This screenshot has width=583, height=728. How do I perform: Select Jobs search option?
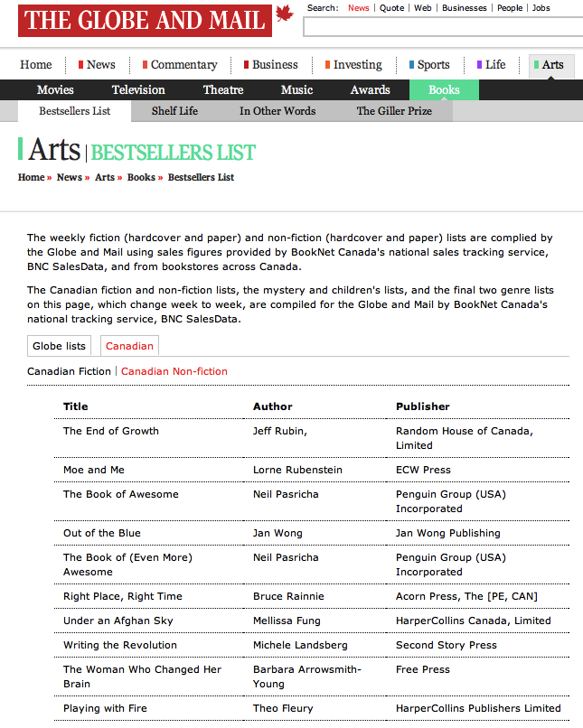pyautogui.click(x=541, y=8)
